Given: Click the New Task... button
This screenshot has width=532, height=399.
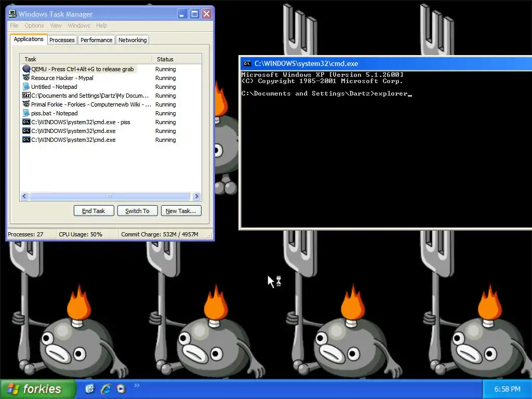Looking at the screenshot, I should tap(181, 211).
